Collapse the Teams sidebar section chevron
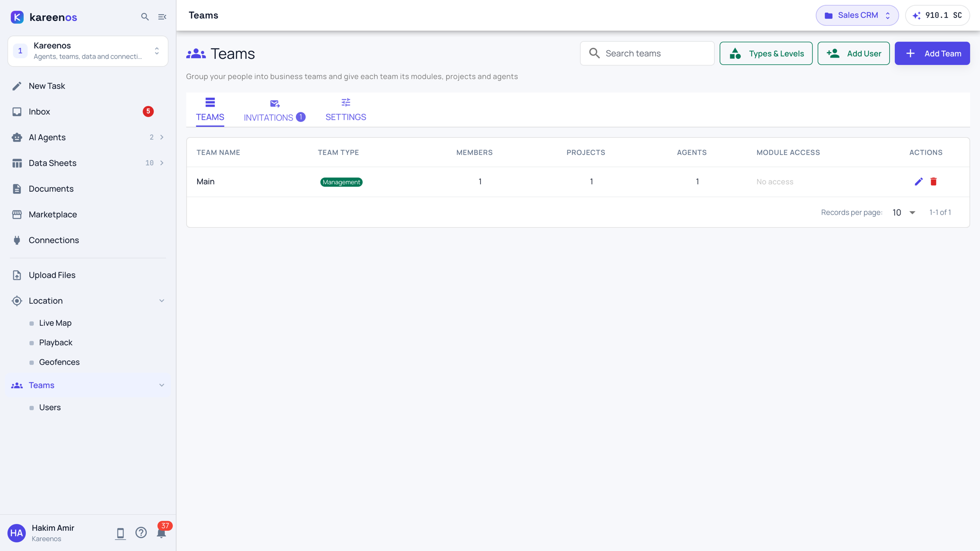This screenshot has height=551, width=980. [x=162, y=385]
